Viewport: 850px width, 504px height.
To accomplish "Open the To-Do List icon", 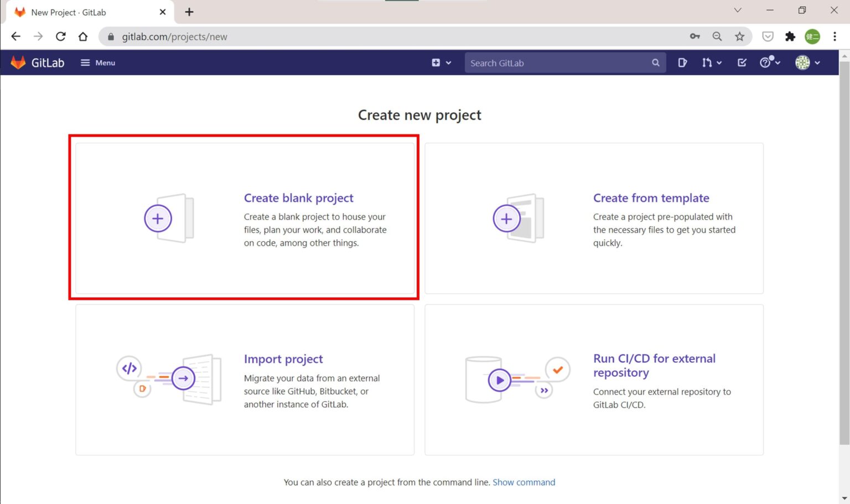I will (742, 63).
